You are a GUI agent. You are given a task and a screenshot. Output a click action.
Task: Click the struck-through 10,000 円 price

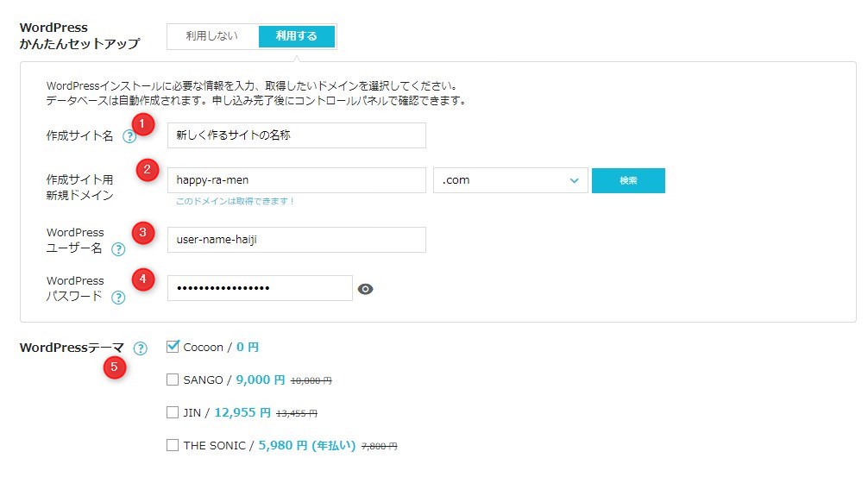[x=311, y=380]
